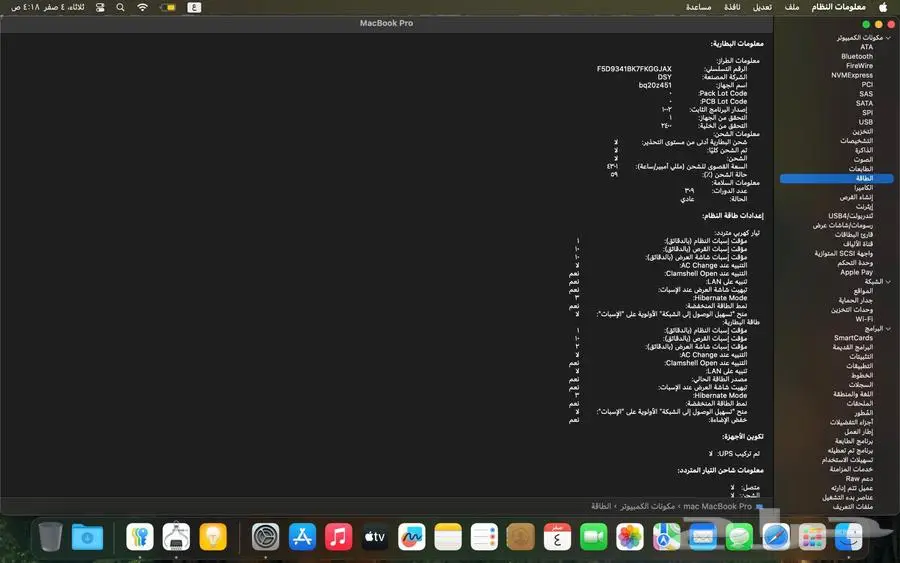Click mac MacBook Pro in the path bar
Viewport: 900px width, 563px height.
[723, 506]
